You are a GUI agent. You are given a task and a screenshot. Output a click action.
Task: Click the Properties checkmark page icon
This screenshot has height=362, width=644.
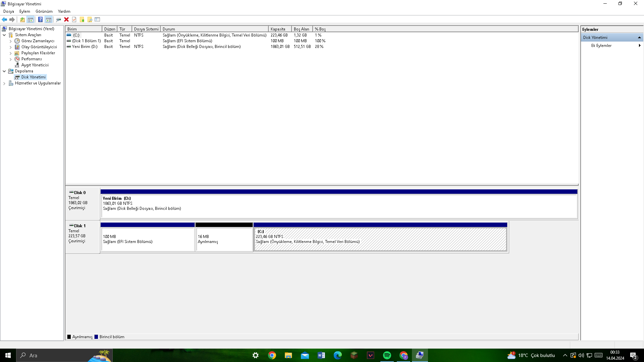(x=74, y=19)
